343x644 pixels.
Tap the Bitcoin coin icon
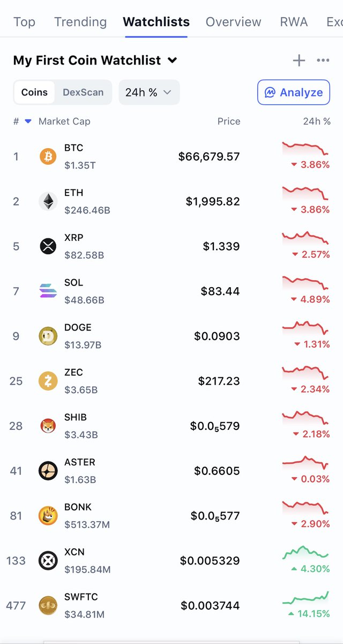point(48,157)
